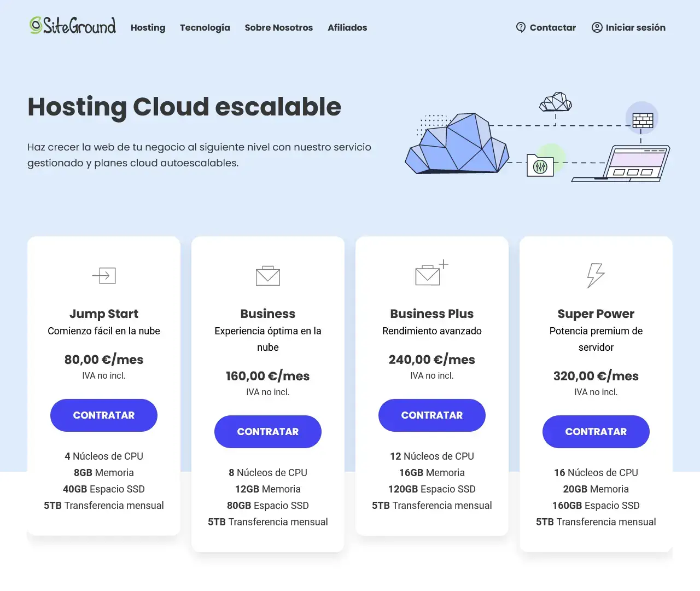The image size is (700, 591).
Task: Click the question mark icon beside Contactar
Action: [521, 27]
